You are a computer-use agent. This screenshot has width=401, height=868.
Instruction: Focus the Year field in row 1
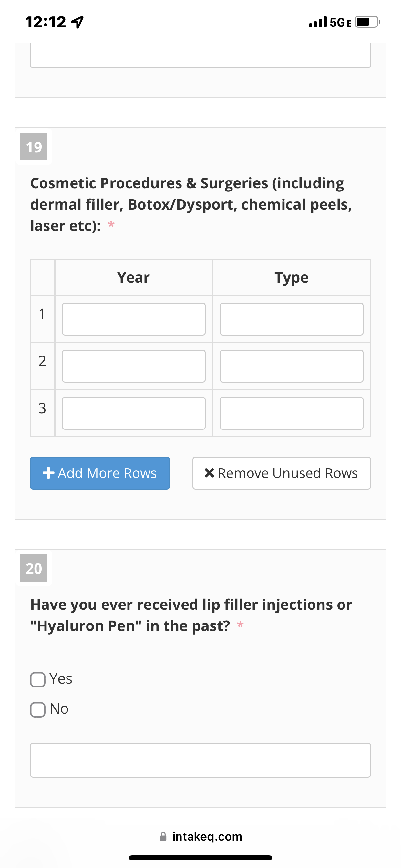pyautogui.click(x=134, y=319)
